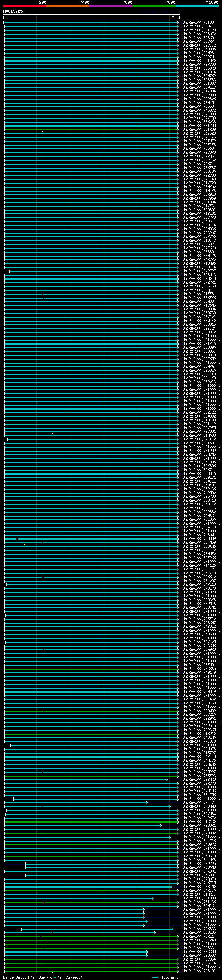Select the UniRef100_Q91VJ6 label
222x980 pixels.
point(199,343)
